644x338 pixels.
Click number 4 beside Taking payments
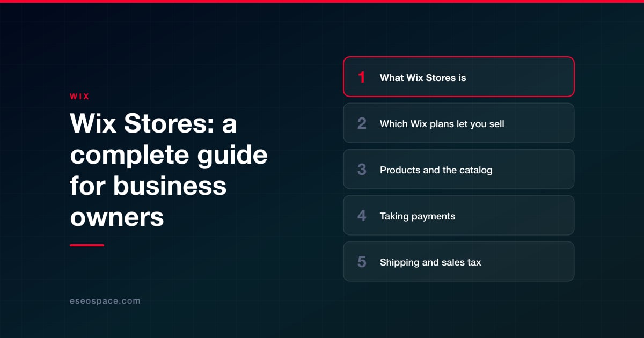(x=362, y=216)
